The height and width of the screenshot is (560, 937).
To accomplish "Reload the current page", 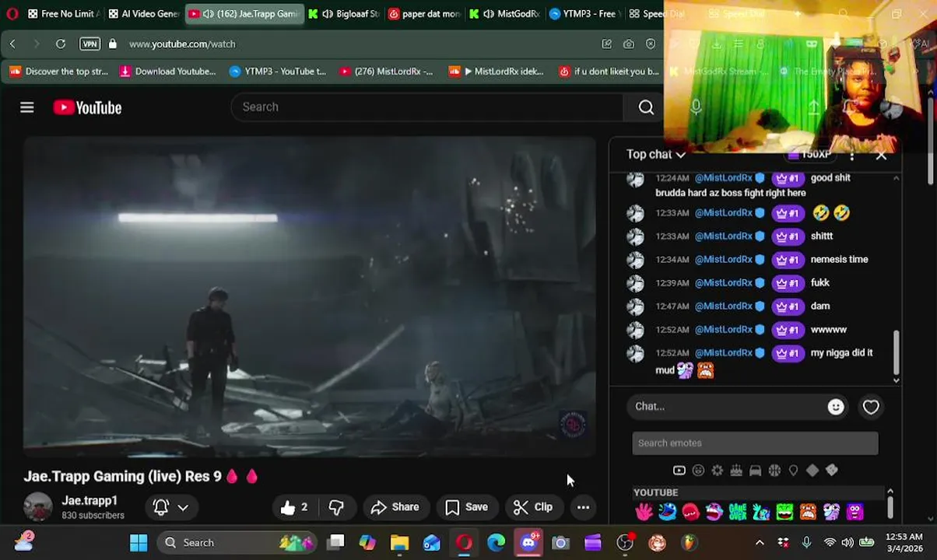I will coord(61,44).
